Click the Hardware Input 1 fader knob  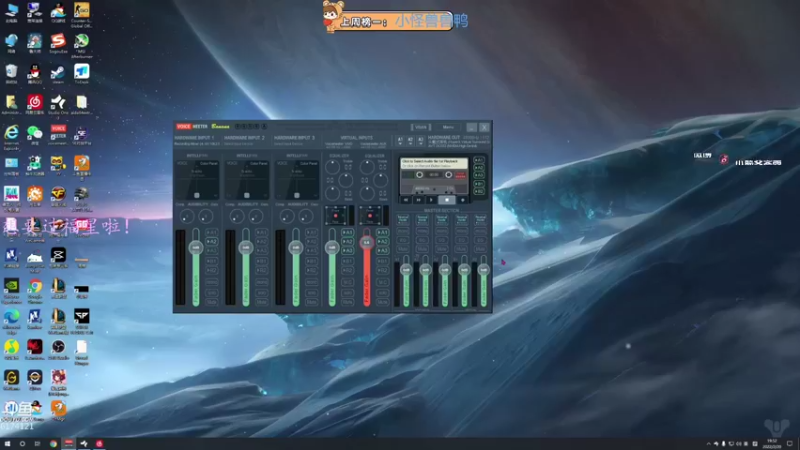(195, 247)
